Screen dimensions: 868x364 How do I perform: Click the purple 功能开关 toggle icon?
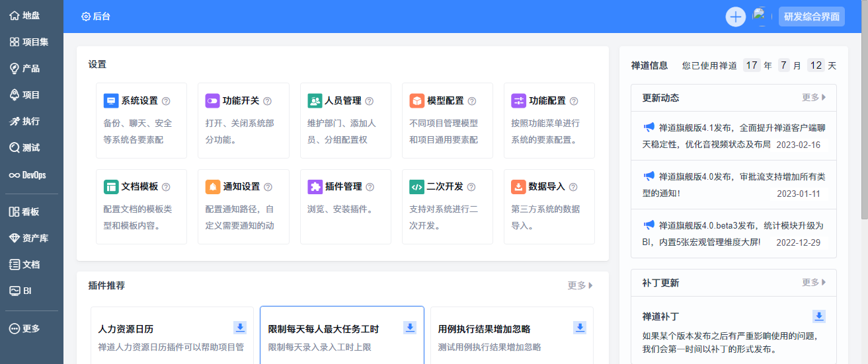click(x=212, y=101)
